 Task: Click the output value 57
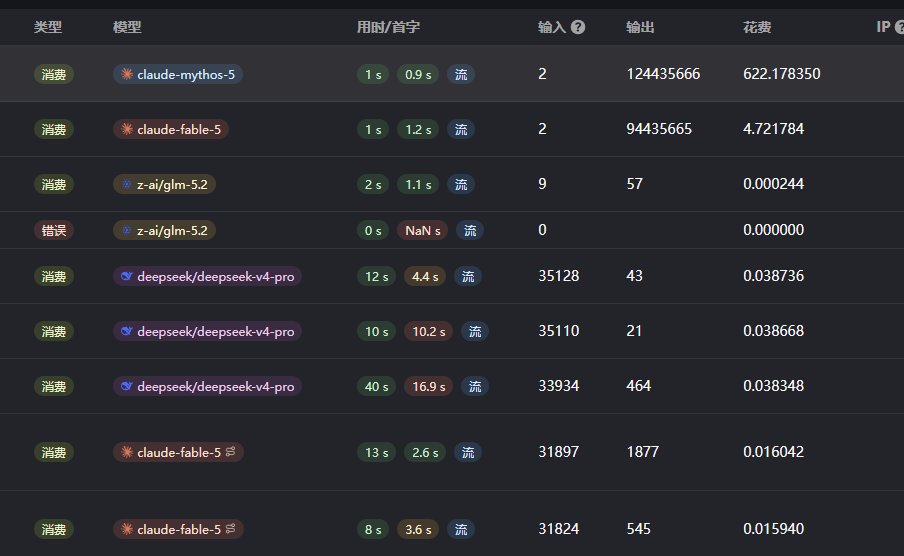(x=634, y=184)
